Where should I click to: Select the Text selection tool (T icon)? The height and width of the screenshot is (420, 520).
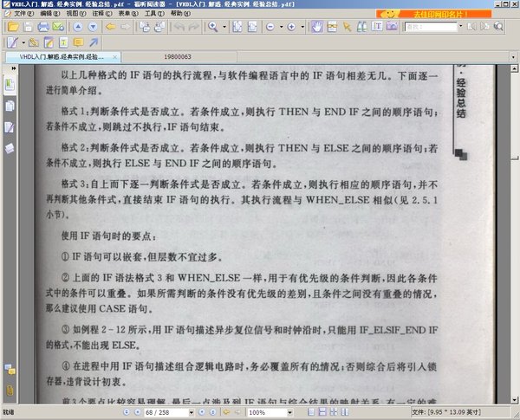point(377,26)
